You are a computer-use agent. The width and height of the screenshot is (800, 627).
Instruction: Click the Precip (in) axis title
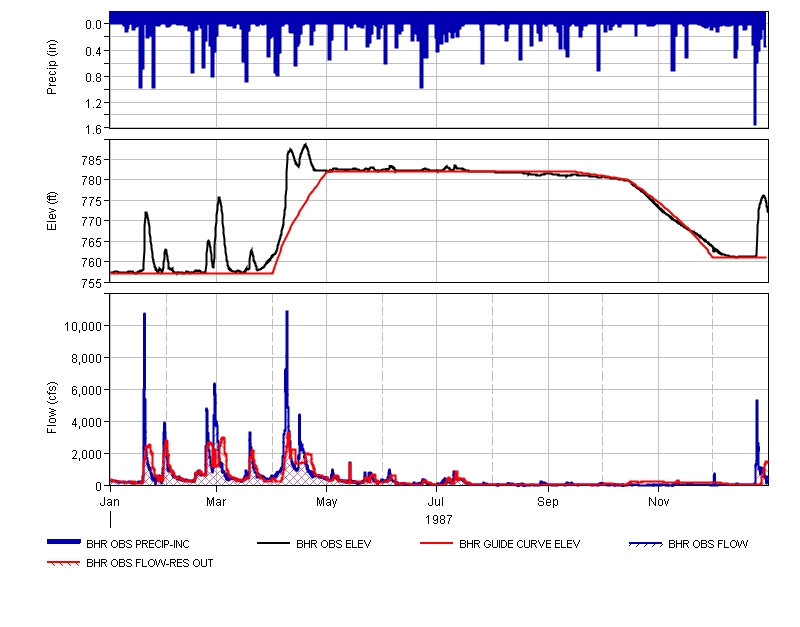pos(52,67)
